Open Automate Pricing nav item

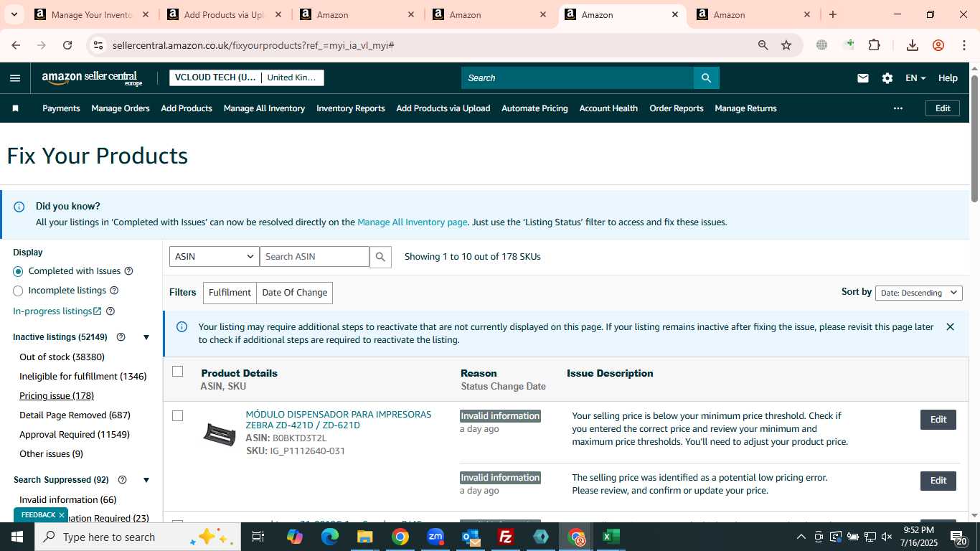(x=534, y=108)
